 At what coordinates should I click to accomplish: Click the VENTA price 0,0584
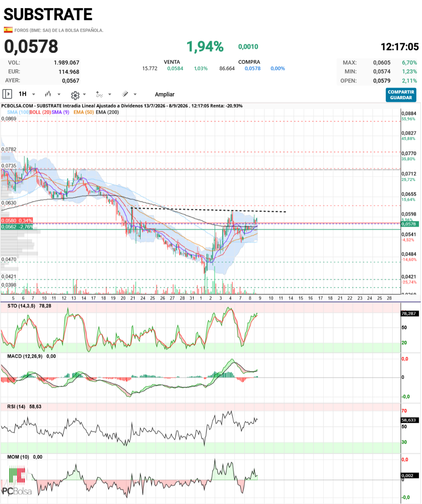click(175, 68)
